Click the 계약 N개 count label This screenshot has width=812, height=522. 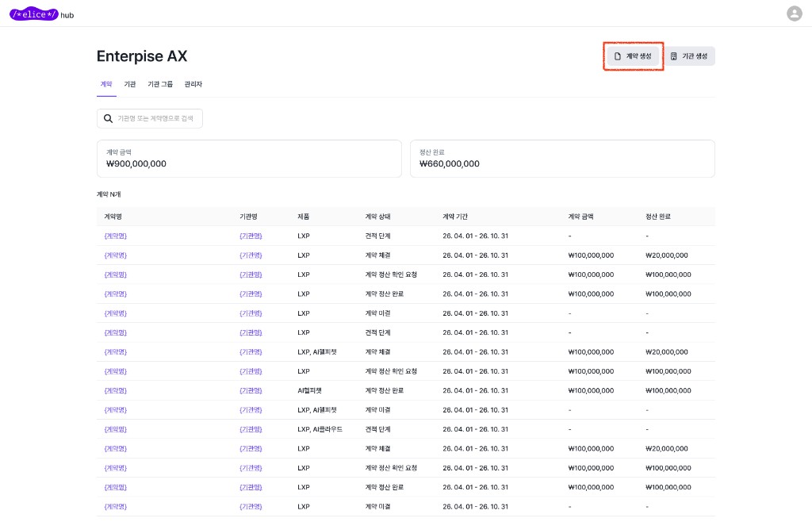pos(109,194)
